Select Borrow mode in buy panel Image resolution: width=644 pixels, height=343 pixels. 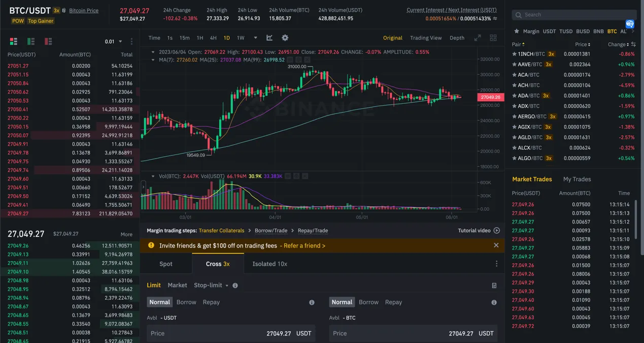point(186,302)
